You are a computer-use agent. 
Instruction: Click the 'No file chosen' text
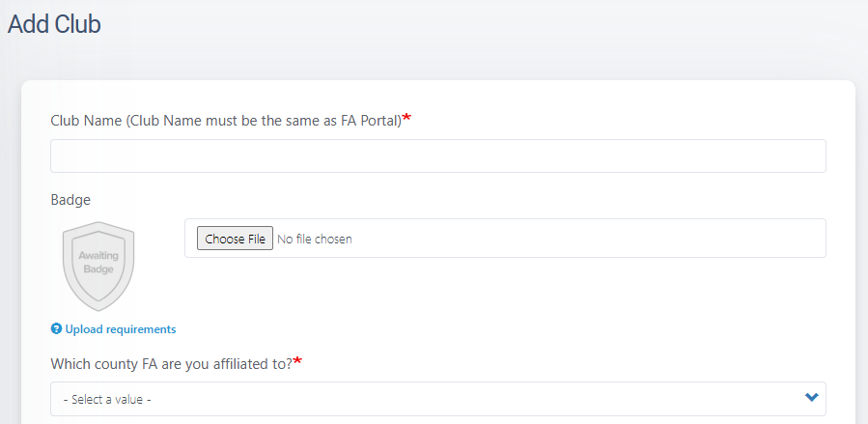click(315, 239)
